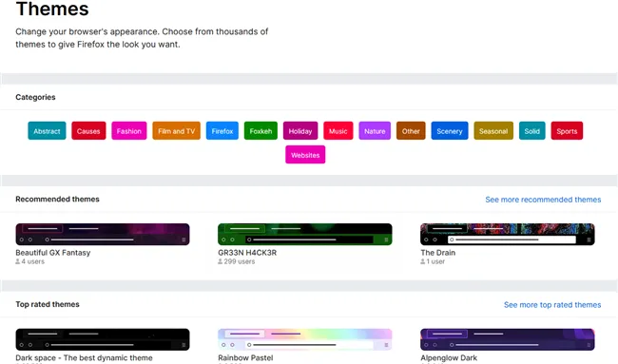Select the Fashion category button
Image resolution: width=618 pixels, height=364 pixels.
[129, 131]
